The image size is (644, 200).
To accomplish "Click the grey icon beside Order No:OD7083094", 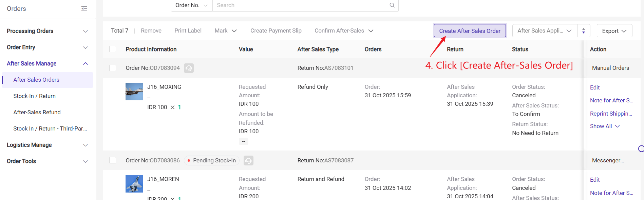I will tap(189, 68).
